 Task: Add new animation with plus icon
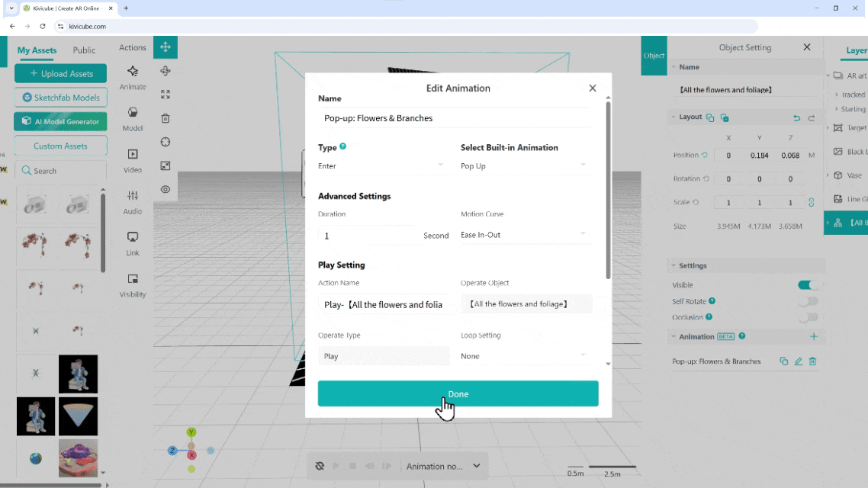pyautogui.click(x=813, y=336)
